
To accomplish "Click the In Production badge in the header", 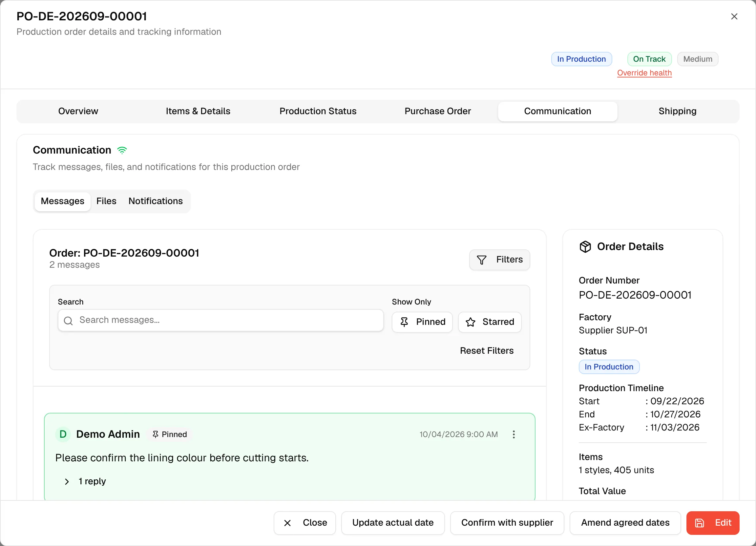I will click(x=581, y=59).
